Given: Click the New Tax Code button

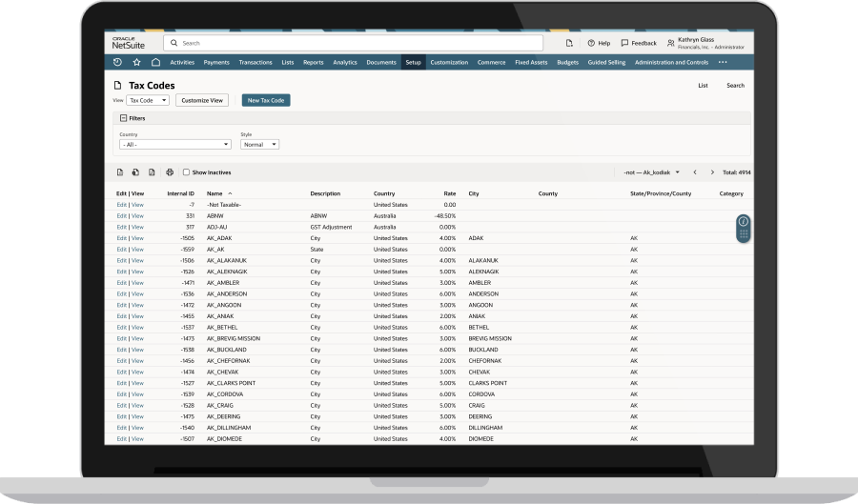Looking at the screenshot, I should 266,100.
